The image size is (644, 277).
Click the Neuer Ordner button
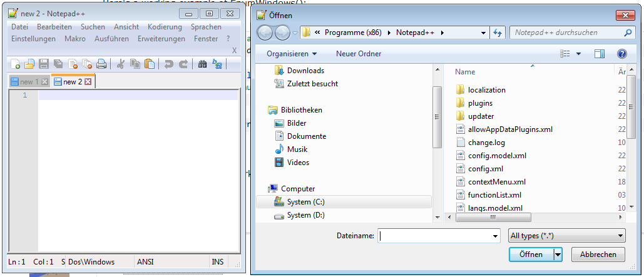pyautogui.click(x=359, y=54)
